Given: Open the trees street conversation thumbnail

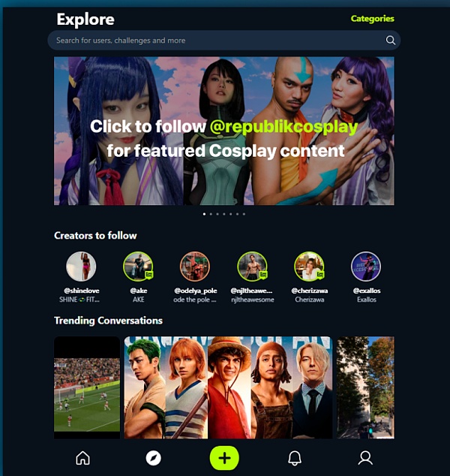Looking at the screenshot, I should pos(366,387).
